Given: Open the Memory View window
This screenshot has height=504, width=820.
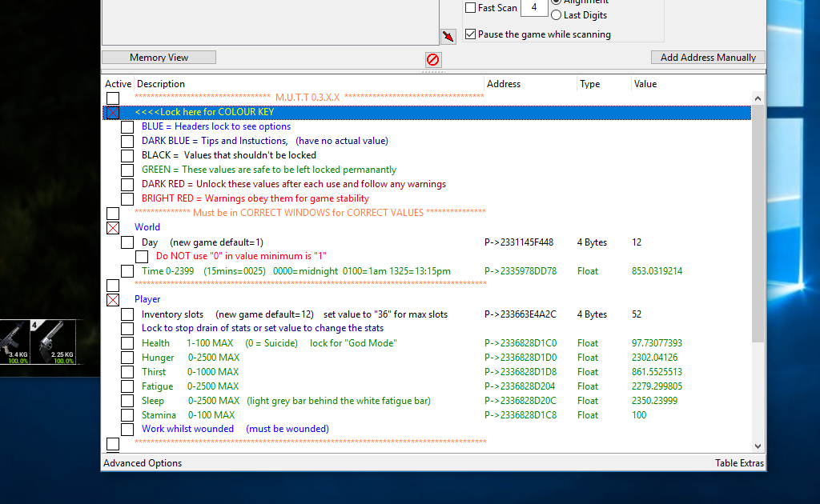Looking at the screenshot, I should pyautogui.click(x=159, y=58).
